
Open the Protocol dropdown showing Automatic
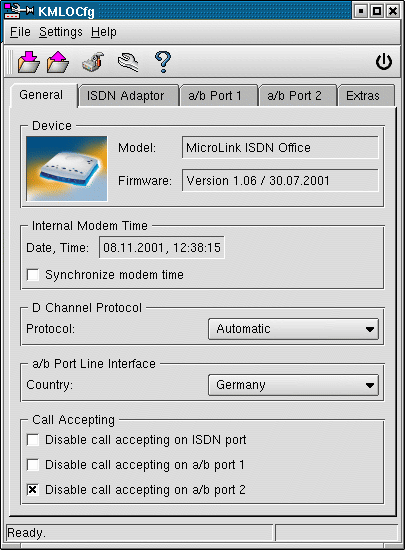(293, 329)
